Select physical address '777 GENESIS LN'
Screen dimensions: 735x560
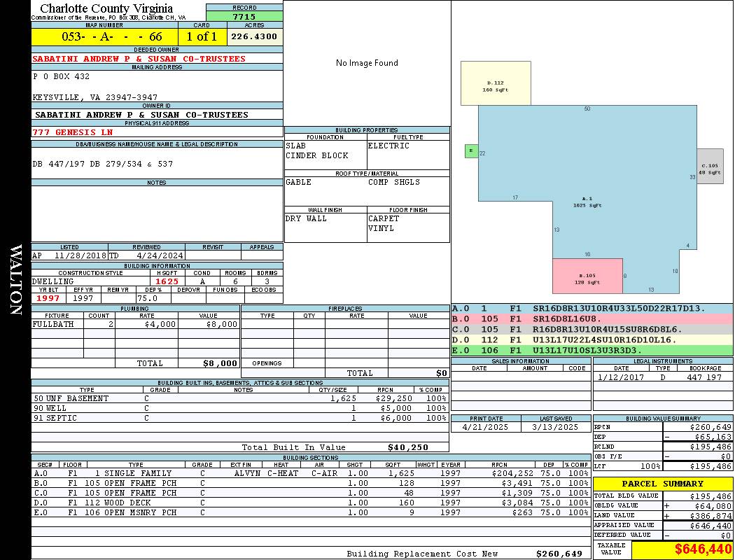coord(72,132)
